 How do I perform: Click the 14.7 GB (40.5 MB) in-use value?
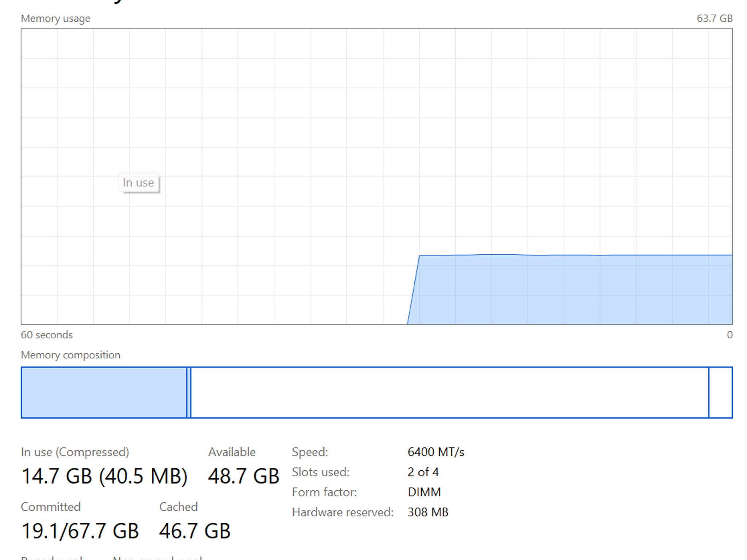pos(104,476)
